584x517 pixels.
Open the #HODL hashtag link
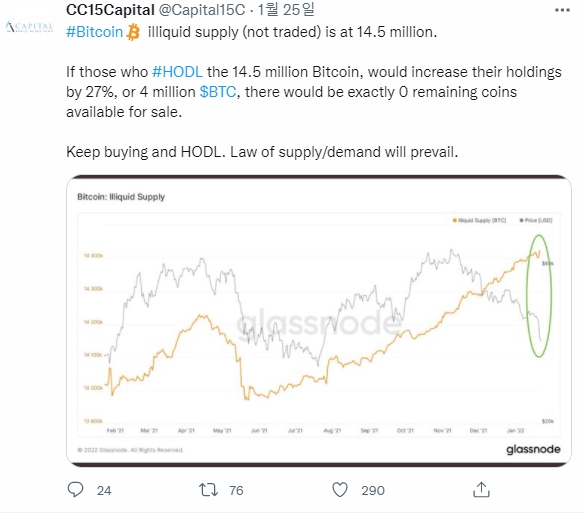point(177,72)
